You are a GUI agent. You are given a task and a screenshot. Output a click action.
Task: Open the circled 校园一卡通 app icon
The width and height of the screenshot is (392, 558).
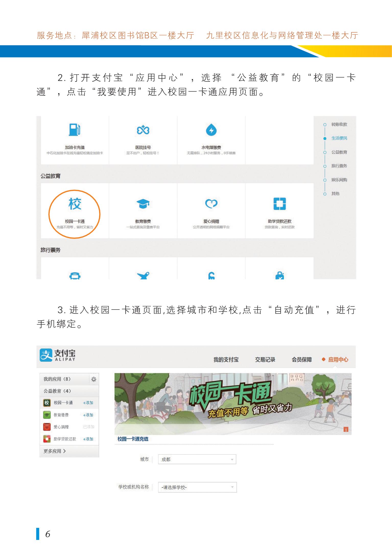click(x=75, y=204)
